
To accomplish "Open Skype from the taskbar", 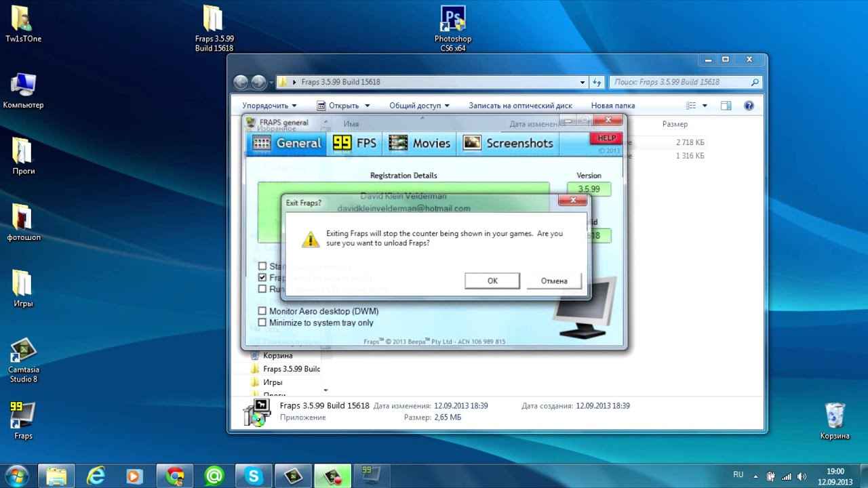I will [254, 476].
